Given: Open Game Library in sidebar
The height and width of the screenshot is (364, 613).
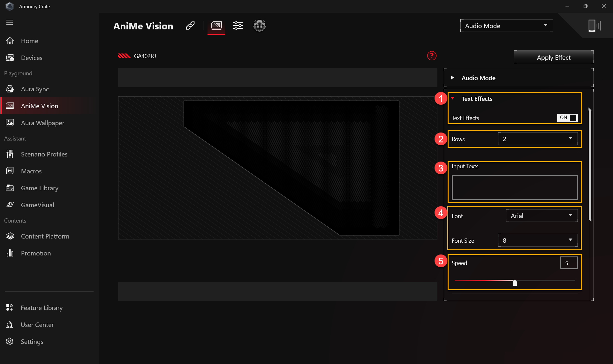Looking at the screenshot, I should [x=40, y=188].
